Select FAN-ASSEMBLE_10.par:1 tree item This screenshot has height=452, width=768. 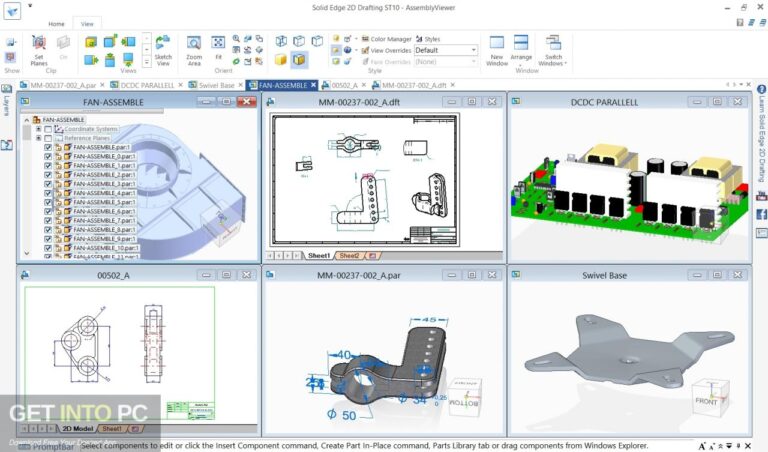pos(105,248)
